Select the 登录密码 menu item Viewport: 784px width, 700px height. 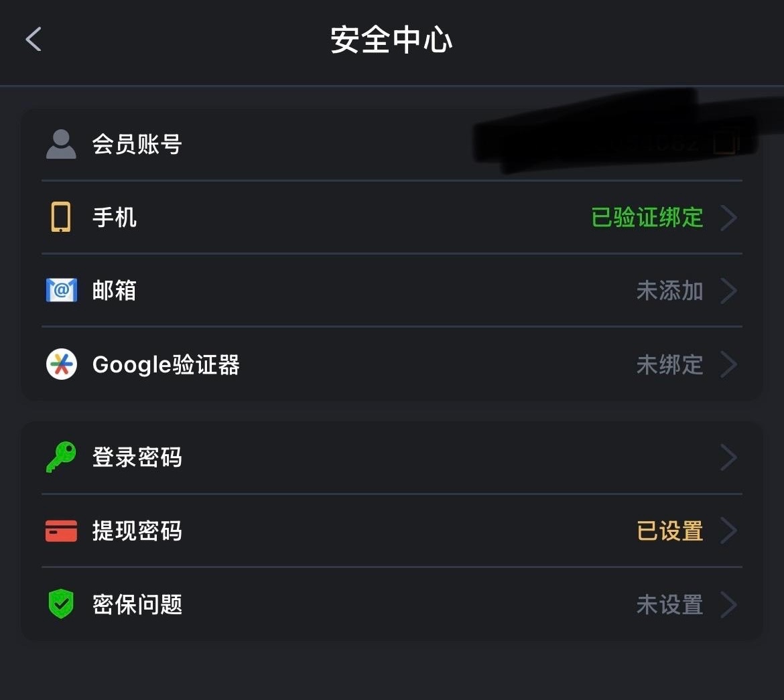(x=137, y=458)
